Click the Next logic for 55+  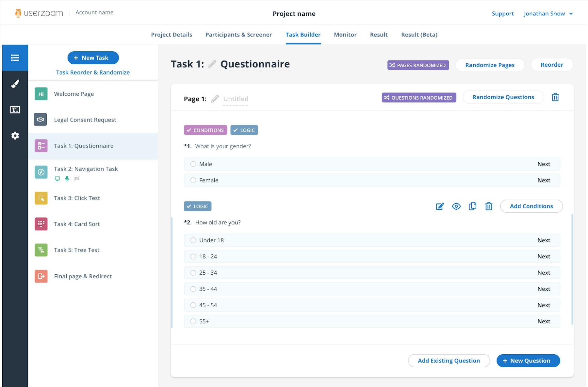point(544,321)
